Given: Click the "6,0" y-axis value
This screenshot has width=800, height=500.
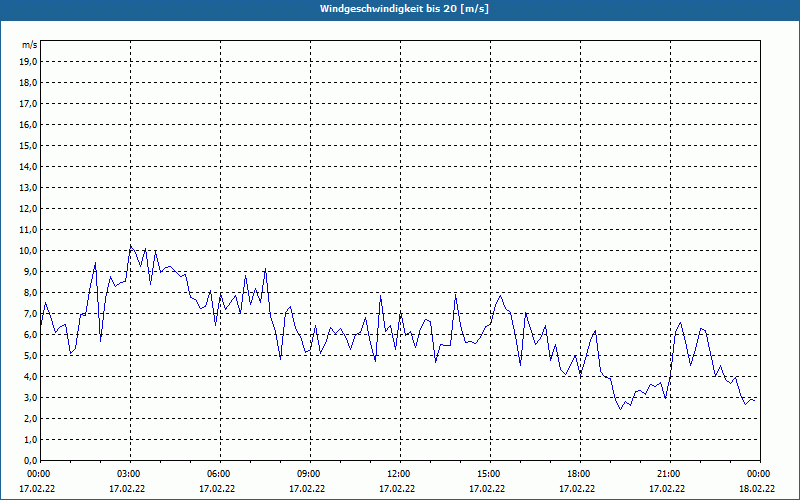Looking at the screenshot, I should pyautogui.click(x=30, y=335).
